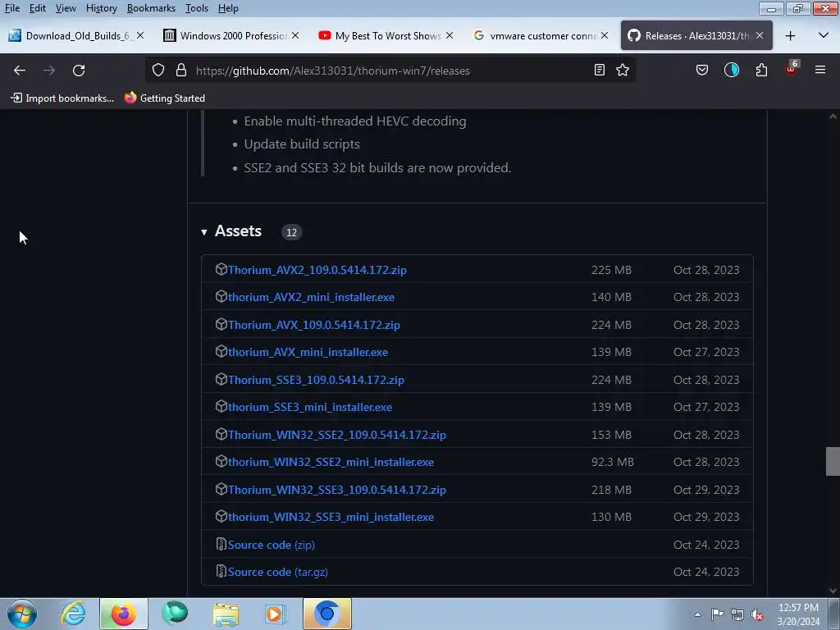Close the Releases Alex313031 tab
Image resolution: width=840 pixels, height=630 pixels.
(760, 36)
